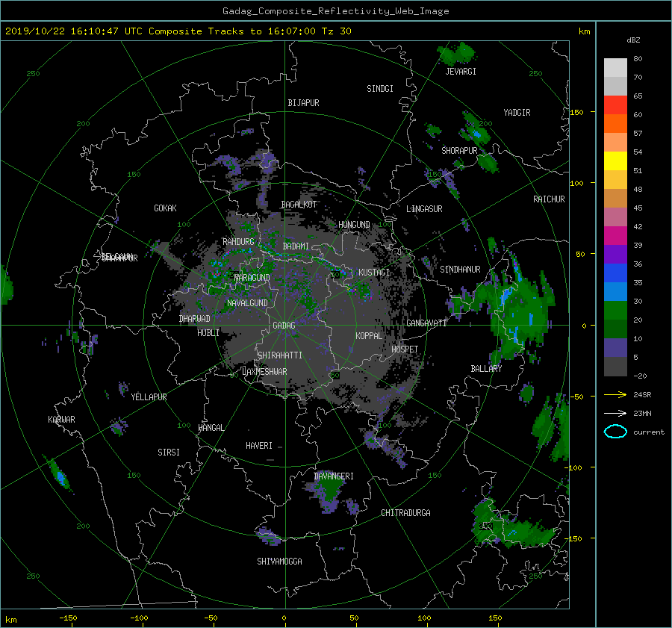Click the white 23MN arrow legend icon
The width and height of the screenshot is (672, 628).
tap(615, 413)
